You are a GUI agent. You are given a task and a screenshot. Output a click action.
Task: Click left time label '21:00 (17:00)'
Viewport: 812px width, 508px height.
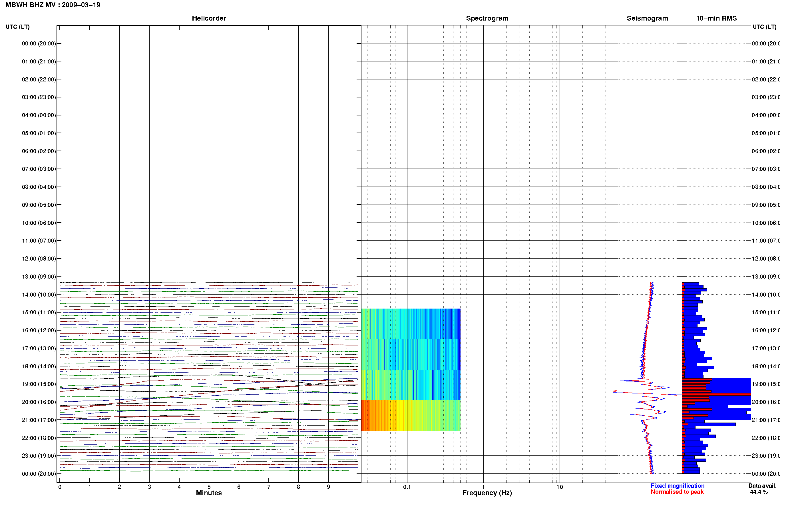39,420
